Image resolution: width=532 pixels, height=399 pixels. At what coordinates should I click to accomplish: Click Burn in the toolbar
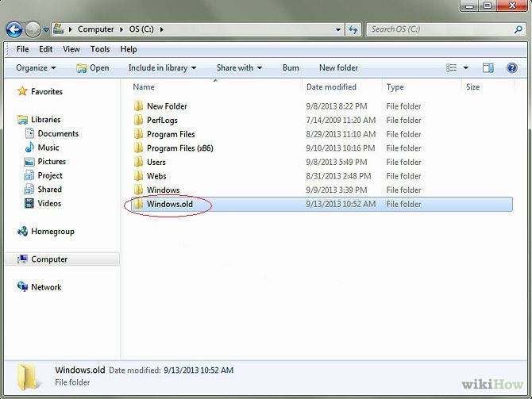tap(291, 67)
